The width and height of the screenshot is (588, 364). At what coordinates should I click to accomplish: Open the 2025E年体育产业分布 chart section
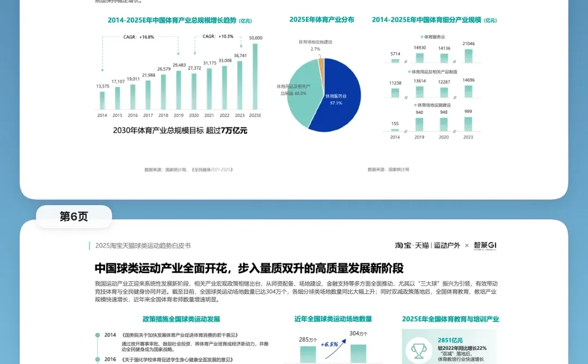pyautogui.click(x=322, y=20)
